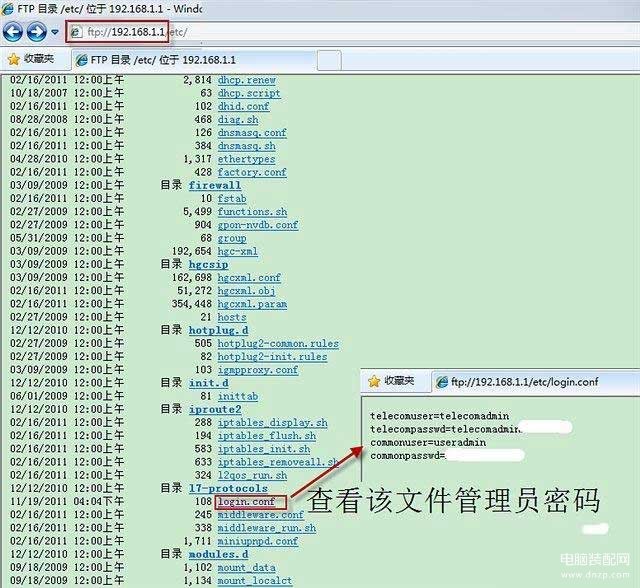Viewport: 640px width, 588px height.
Task: Open the dhcp.script file link
Action: pos(249,93)
